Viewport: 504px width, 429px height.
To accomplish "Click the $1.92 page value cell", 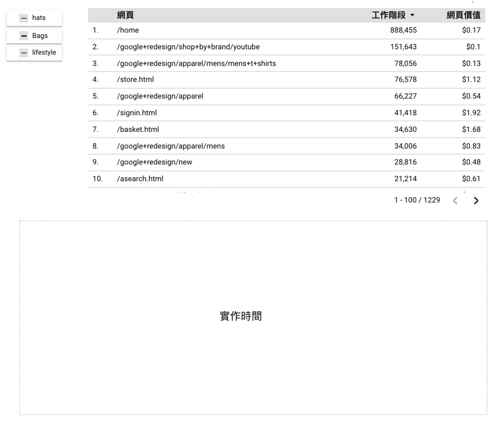I will (x=471, y=113).
